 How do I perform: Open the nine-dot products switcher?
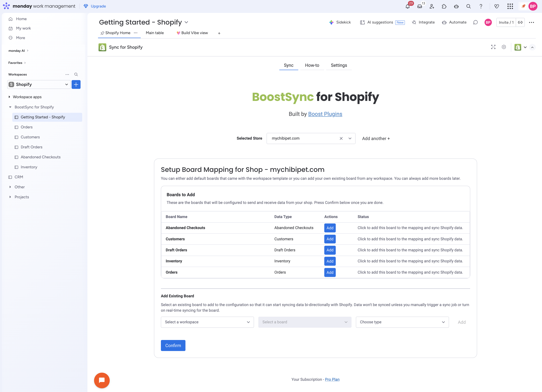[510, 6]
